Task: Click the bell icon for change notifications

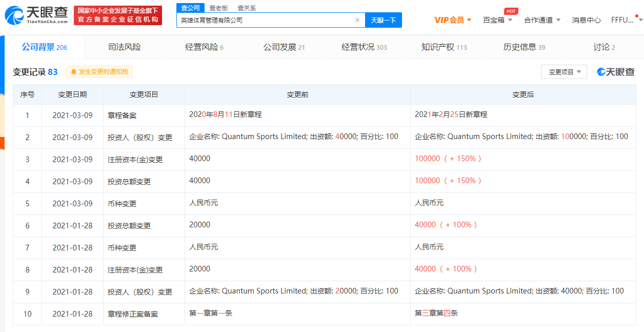Action: click(74, 72)
